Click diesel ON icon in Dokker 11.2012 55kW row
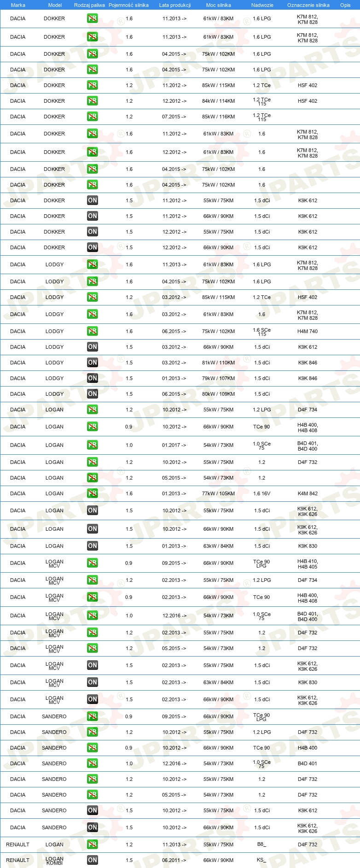This screenshot has width=360, height=868. 93,200
